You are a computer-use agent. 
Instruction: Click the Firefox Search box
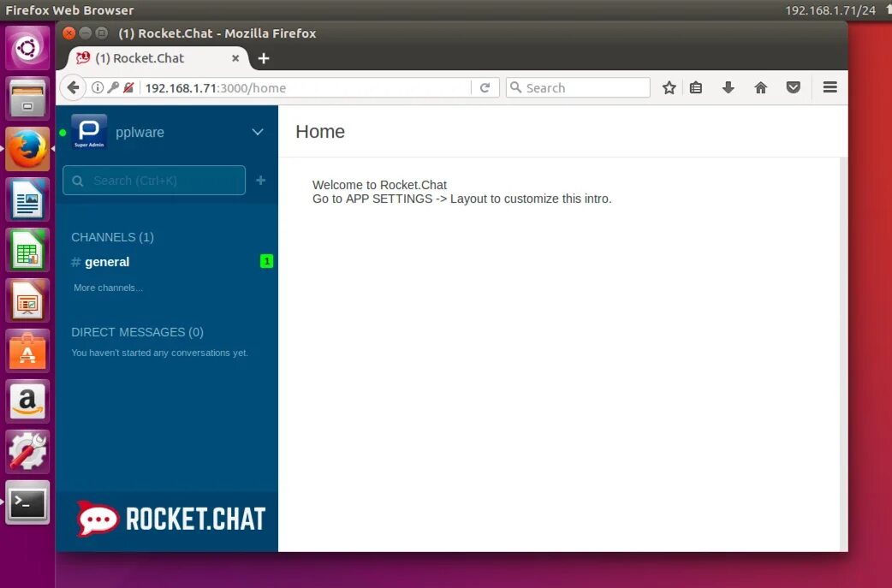578,87
